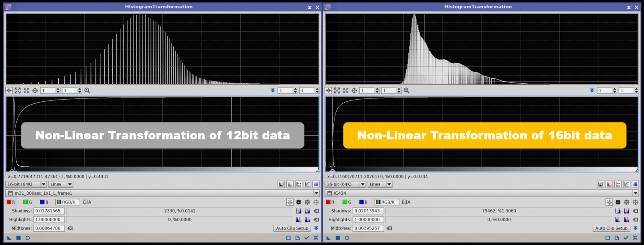Click Auto Clip Setup in the m31 window
This screenshot has height=245, width=644.
(292, 228)
